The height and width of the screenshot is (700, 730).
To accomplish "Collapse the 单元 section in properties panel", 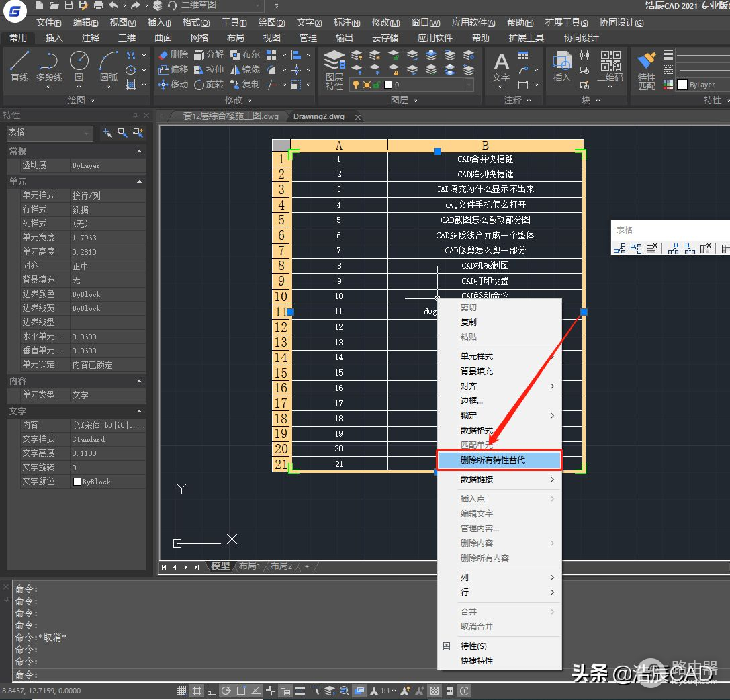I will [140, 182].
